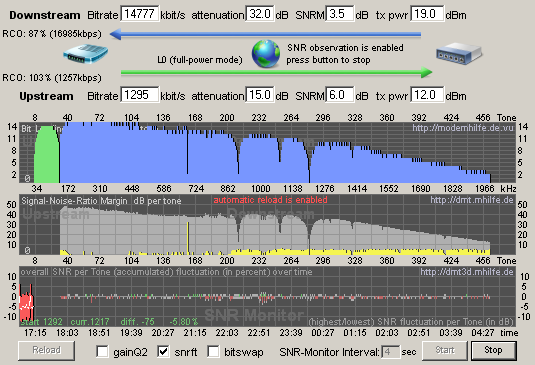Click the blue downstream arrow

(x=265, y=34)
